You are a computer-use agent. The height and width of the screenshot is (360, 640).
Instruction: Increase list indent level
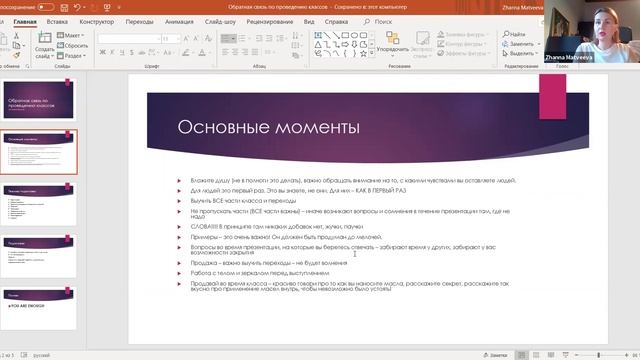click(x=269, y=39)
